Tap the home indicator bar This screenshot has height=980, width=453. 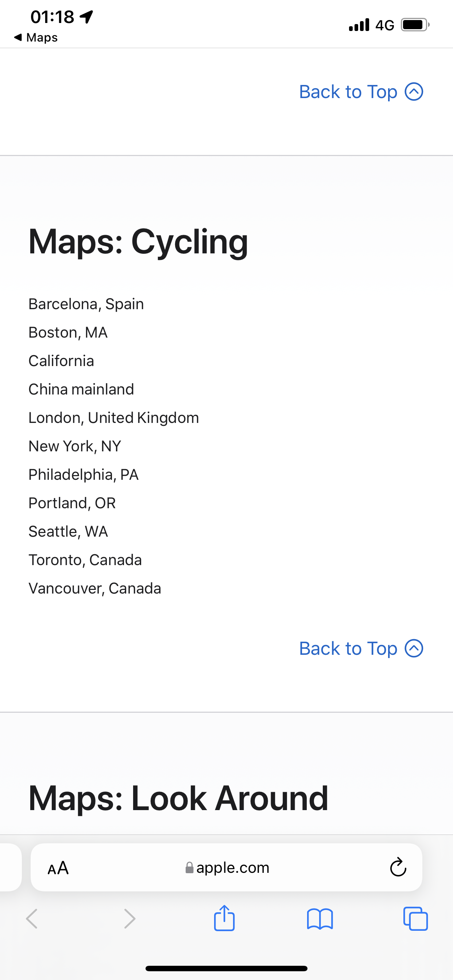coord(226,968)
